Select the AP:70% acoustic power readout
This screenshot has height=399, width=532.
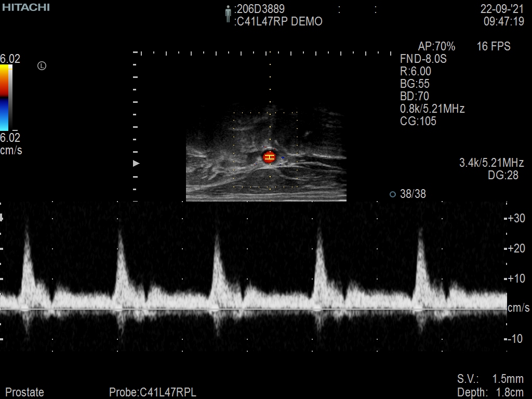436,46
